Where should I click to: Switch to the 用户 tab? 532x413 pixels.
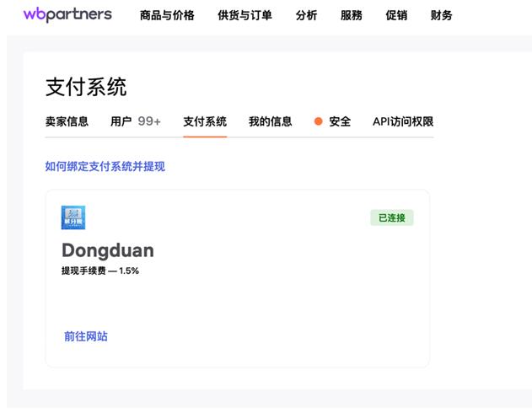tap(121, 121)
